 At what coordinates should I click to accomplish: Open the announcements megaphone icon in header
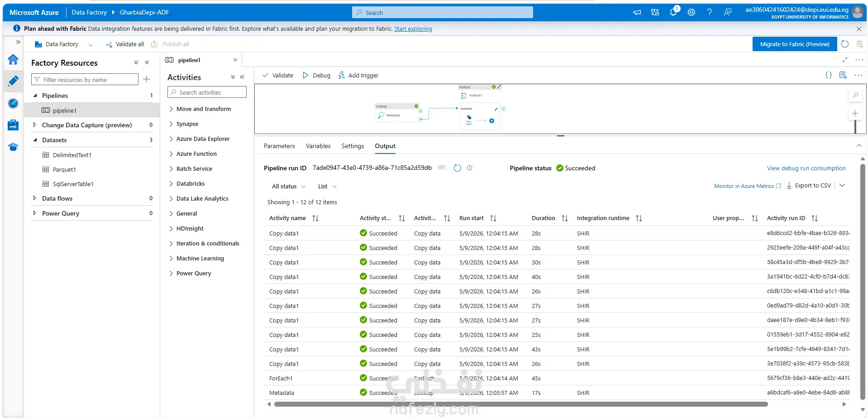point(637,12)
